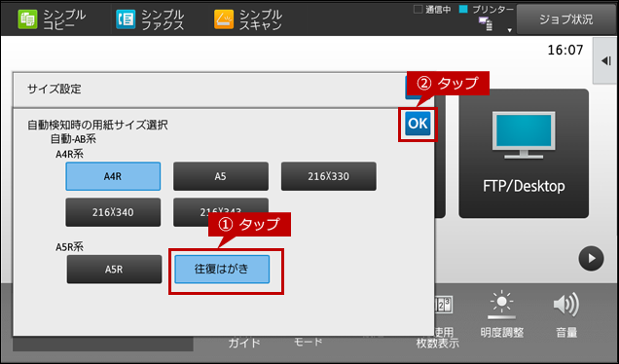Click the A5R系 group label

[69, 247]
